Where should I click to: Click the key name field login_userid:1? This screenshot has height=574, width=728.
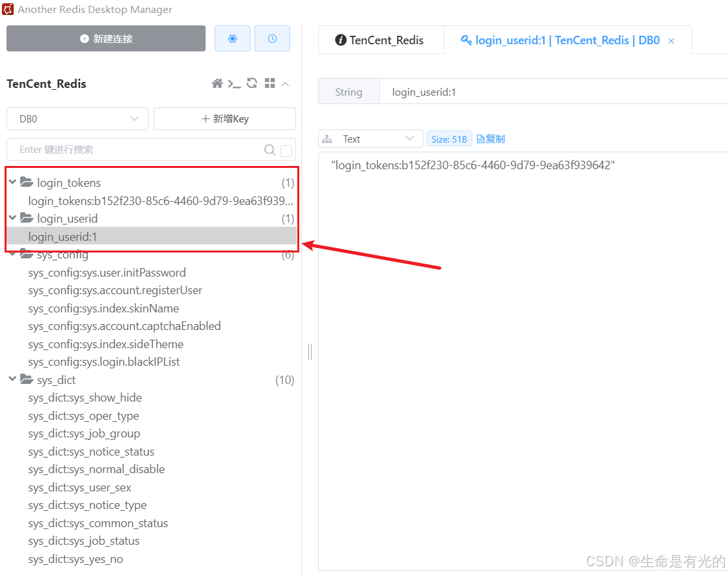(x=554, y=92)
